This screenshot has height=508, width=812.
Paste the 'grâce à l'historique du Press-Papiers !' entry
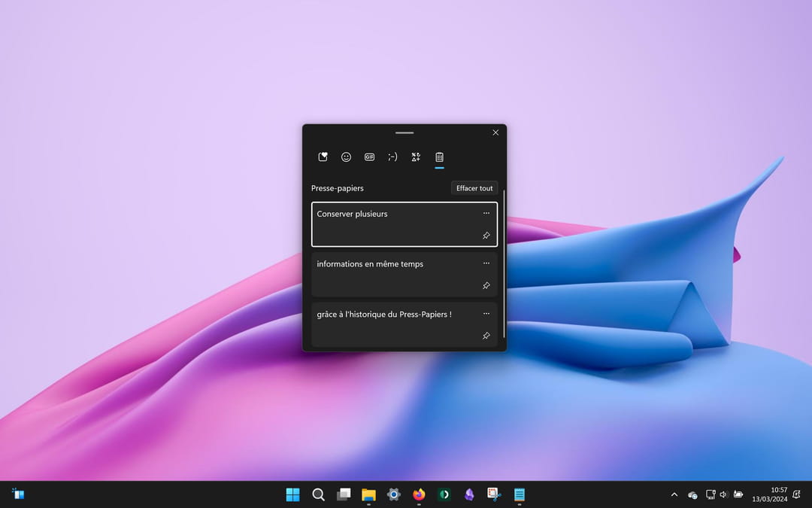[404, 324]
